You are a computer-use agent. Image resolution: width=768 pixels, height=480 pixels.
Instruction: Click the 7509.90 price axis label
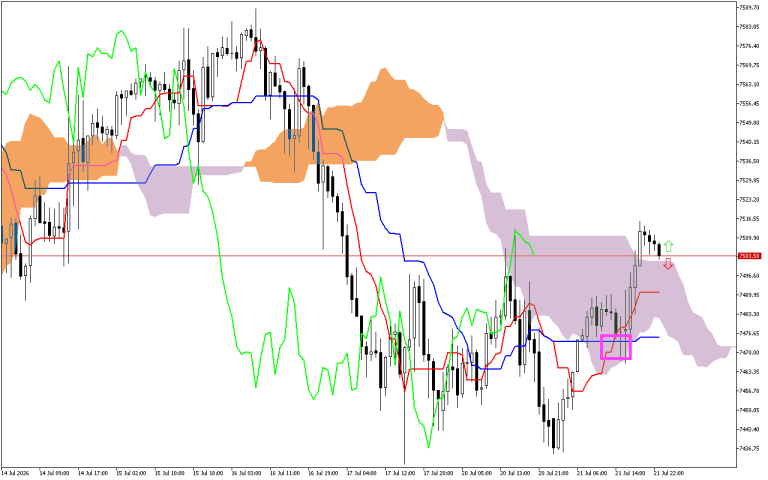749,238
